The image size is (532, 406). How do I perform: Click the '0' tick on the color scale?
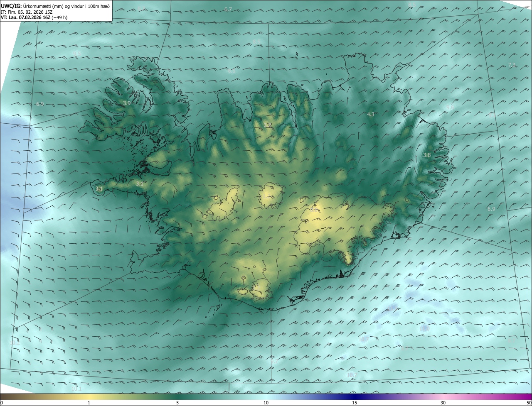click(x=2, y=403)
